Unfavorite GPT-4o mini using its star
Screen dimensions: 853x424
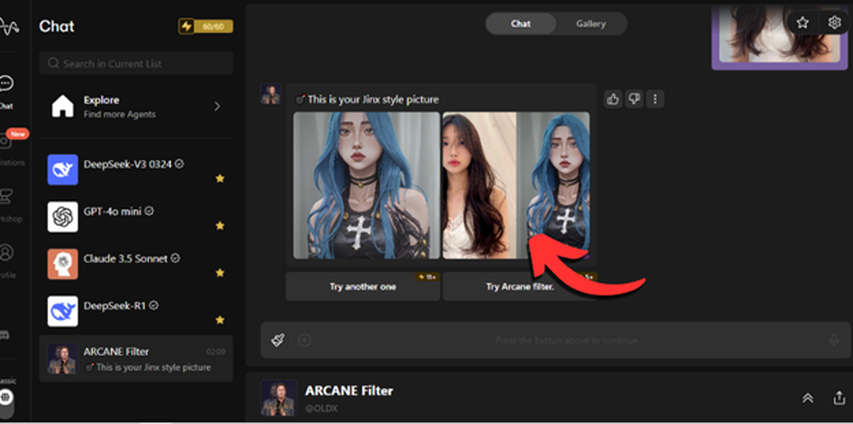[220, 225]
